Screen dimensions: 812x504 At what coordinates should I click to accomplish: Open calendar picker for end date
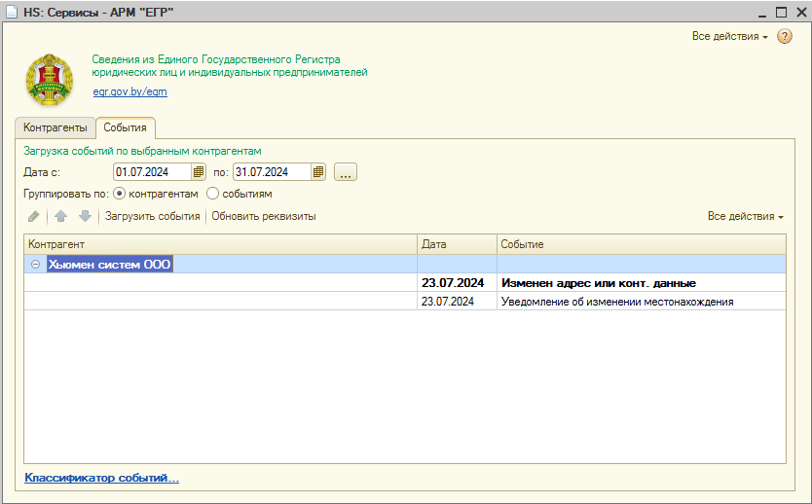click(318, 172)
